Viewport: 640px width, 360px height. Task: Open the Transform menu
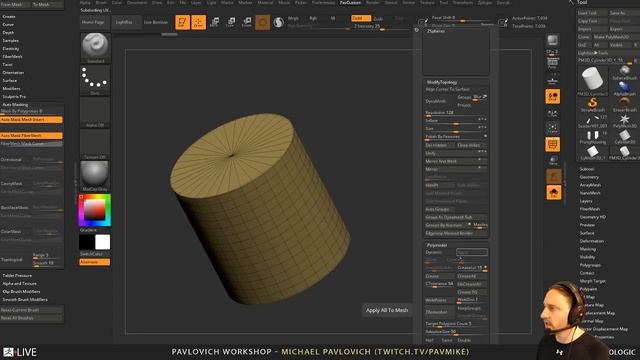click(462, 2)
